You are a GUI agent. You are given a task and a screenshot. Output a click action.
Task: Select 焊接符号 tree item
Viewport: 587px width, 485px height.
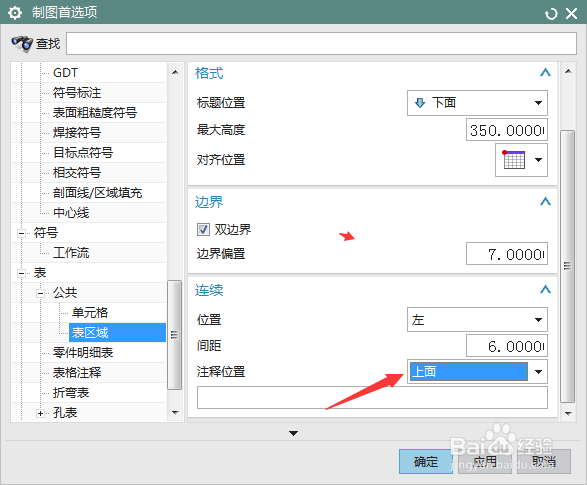point(77,132)
